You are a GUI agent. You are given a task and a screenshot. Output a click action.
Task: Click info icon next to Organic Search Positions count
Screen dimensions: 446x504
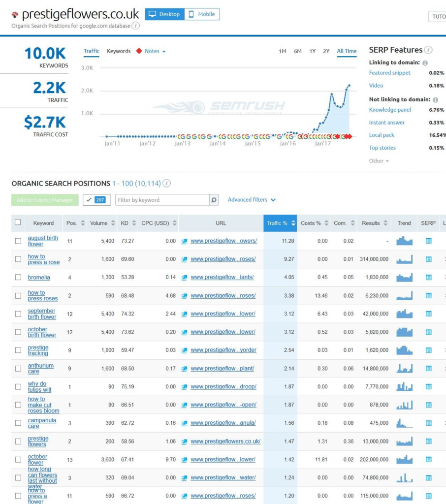point(167,184)
